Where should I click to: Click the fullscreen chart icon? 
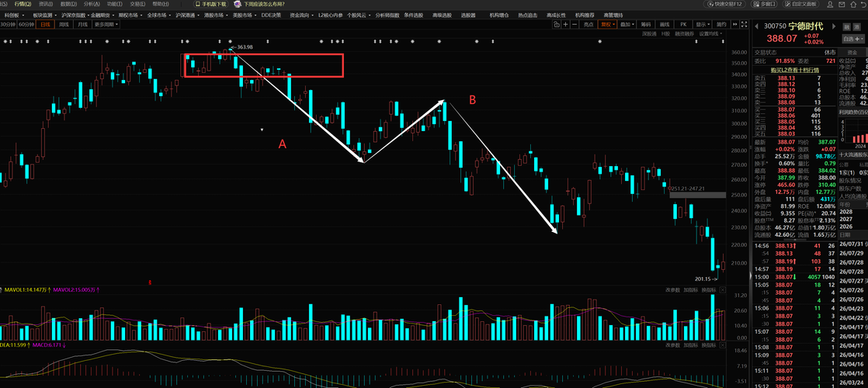745,24
